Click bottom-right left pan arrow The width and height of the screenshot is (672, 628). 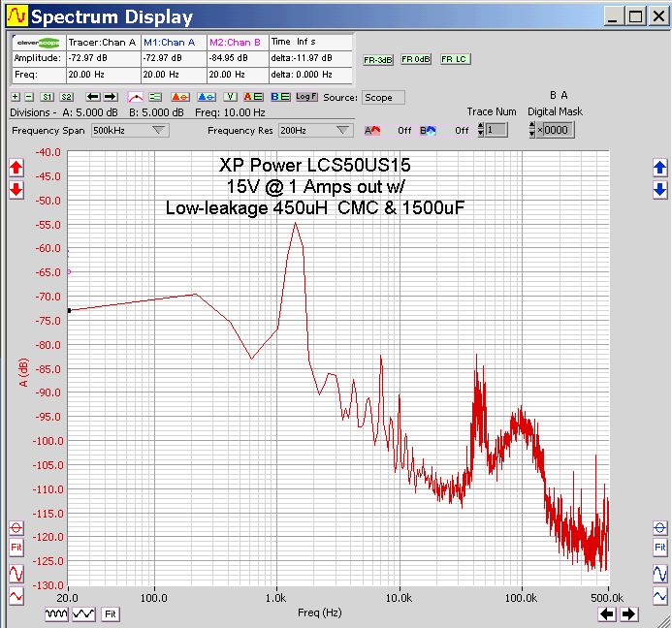607,613
